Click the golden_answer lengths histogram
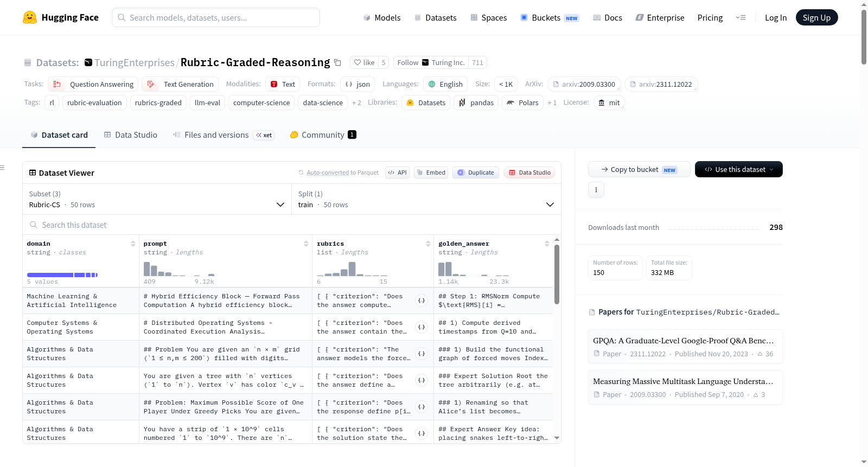This screenshot has height=467, width=868. pyautogui.click(x=474, y=268)
